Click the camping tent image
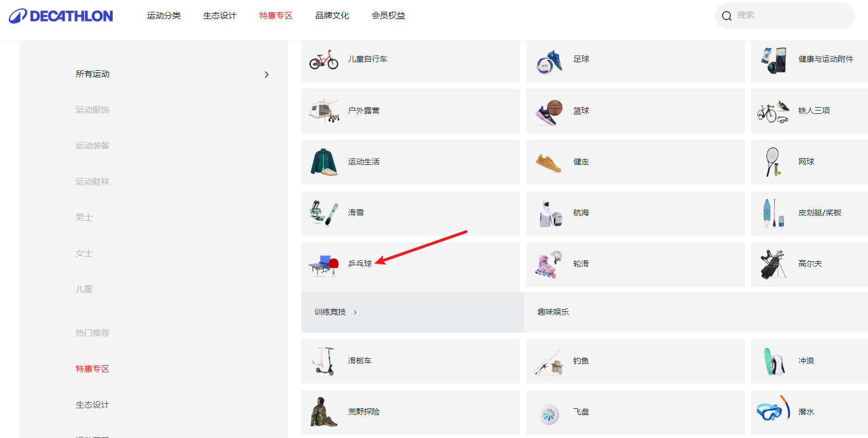The image size is (868, 438). (x=324, y=110)
